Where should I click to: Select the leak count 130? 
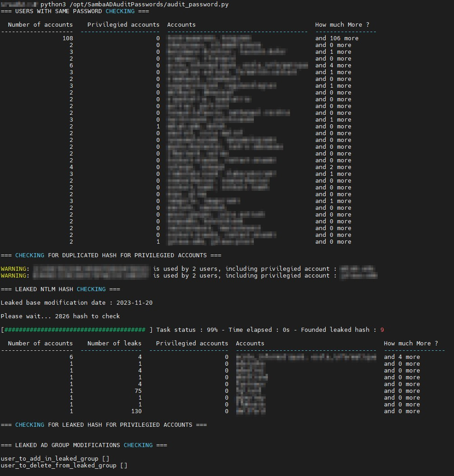pos(136,411)
